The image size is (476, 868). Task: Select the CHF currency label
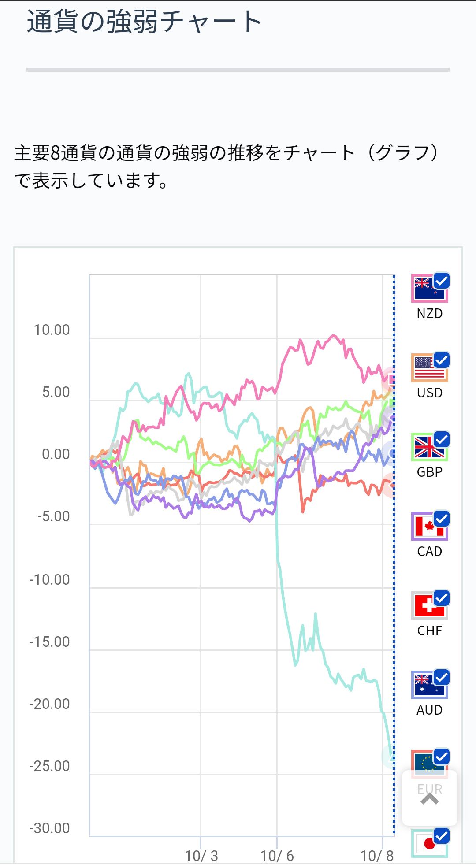pyautogui.click(x=430, y=631)
